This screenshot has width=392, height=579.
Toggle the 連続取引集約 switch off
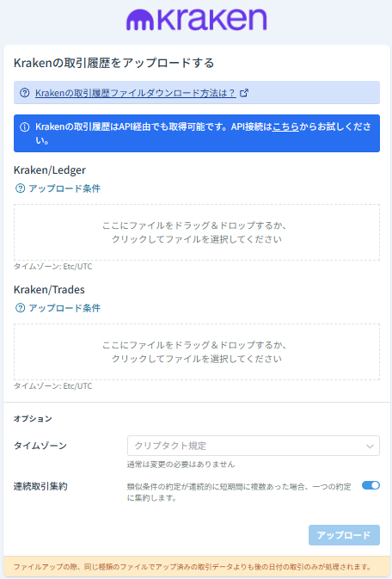[371, 485]
